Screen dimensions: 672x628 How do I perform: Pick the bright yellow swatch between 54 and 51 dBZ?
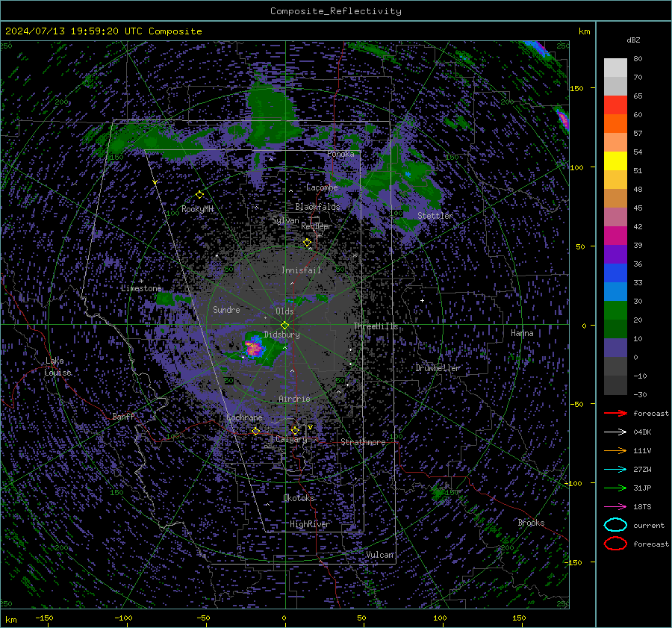[x=615, y=161]
